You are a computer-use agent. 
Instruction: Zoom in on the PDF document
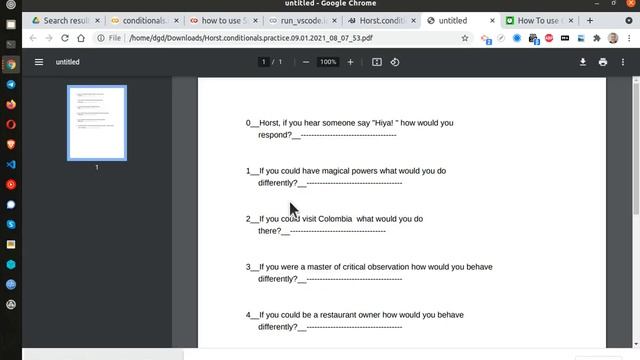[x=350, y=62]
